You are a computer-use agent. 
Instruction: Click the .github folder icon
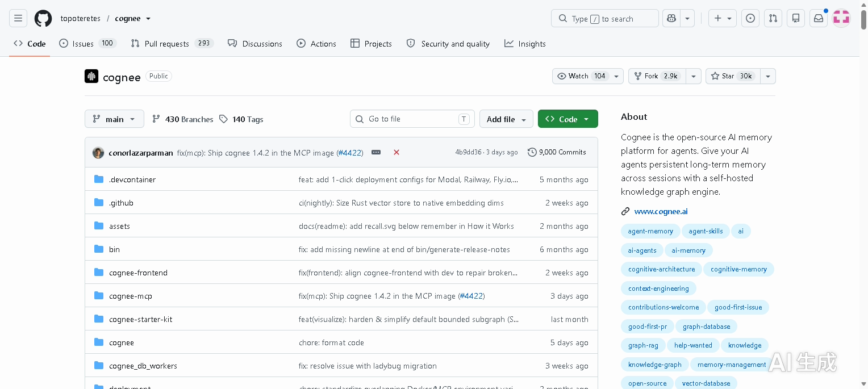99,203
